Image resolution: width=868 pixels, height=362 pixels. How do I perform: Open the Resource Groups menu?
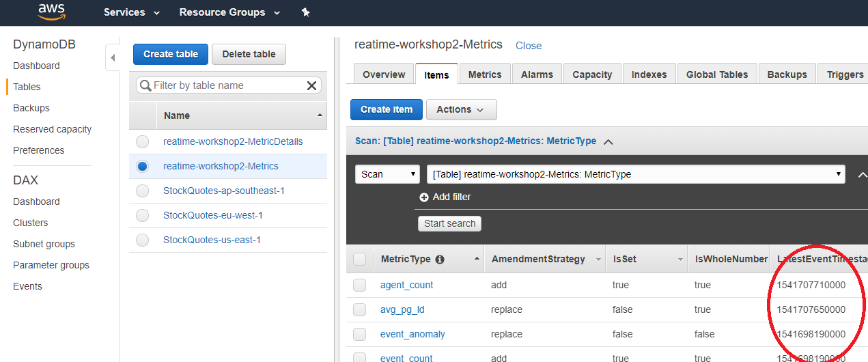pyautogui.click(x=229, y=12)
